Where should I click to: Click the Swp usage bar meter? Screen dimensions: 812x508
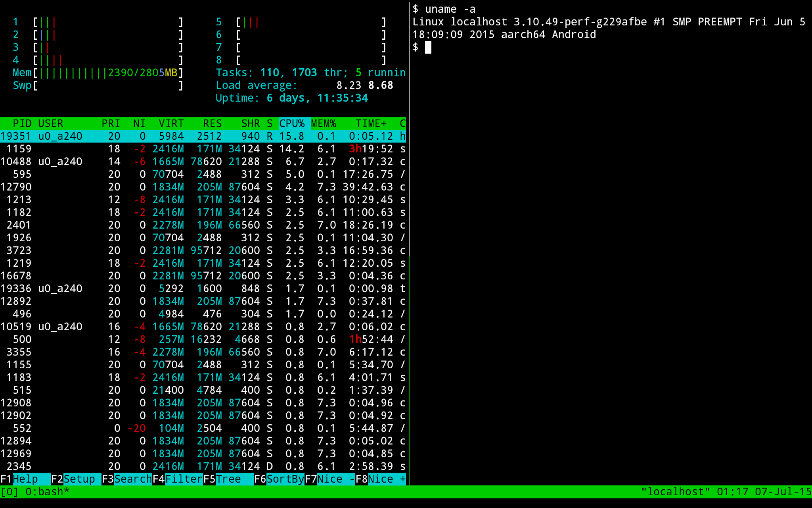click(98, 85)
